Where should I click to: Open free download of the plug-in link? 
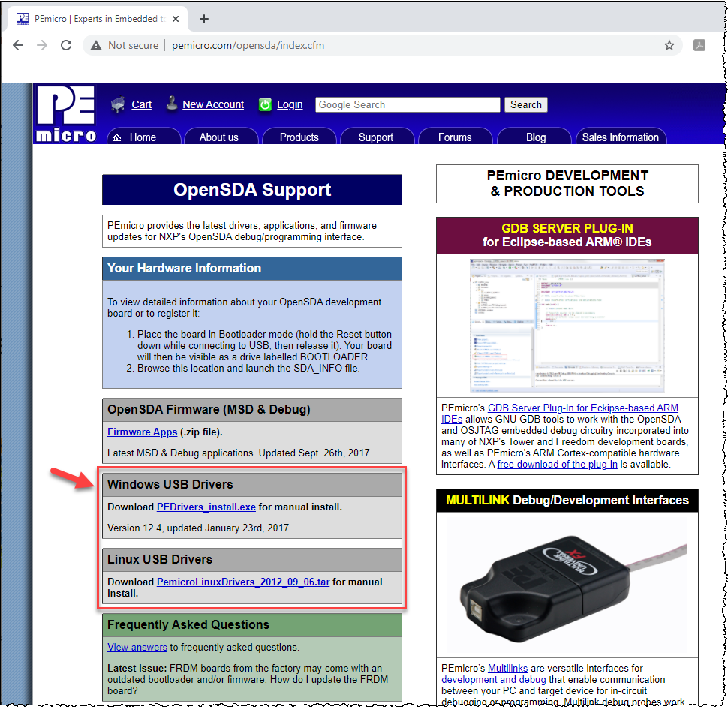pyautogui.click(x=557, y=465)
